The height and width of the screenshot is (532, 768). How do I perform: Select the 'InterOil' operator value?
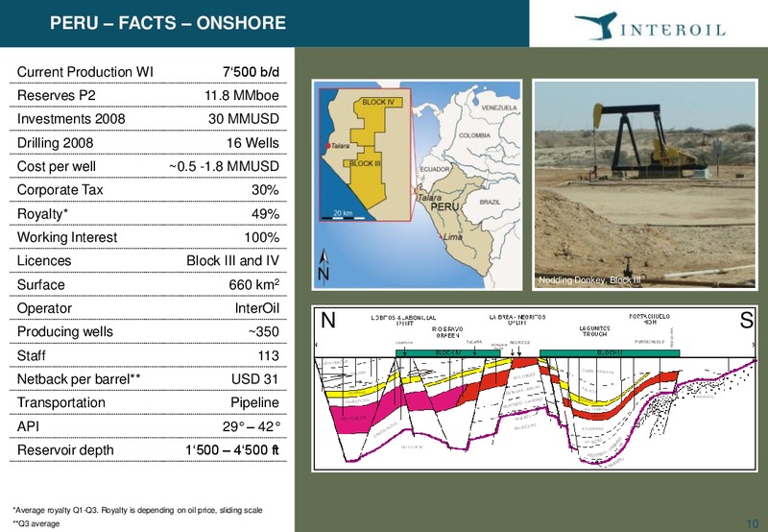click(257, 308)
